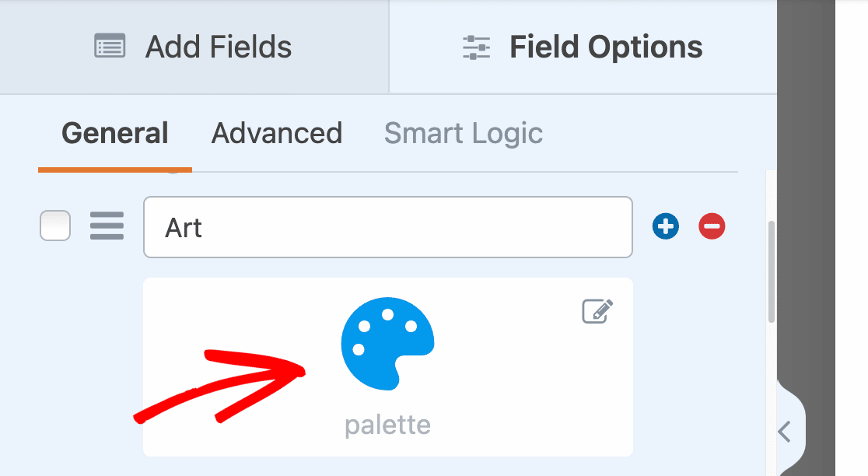The width and height of the screenshot is (868, 476).
Task: Click the Art choice text field
Action: click(388, 227)
